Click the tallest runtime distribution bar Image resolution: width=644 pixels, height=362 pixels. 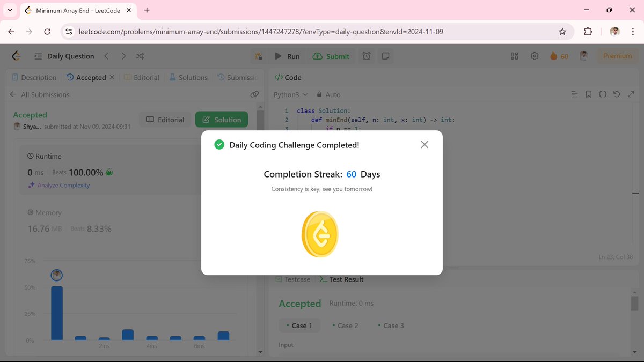click(57, 313)
